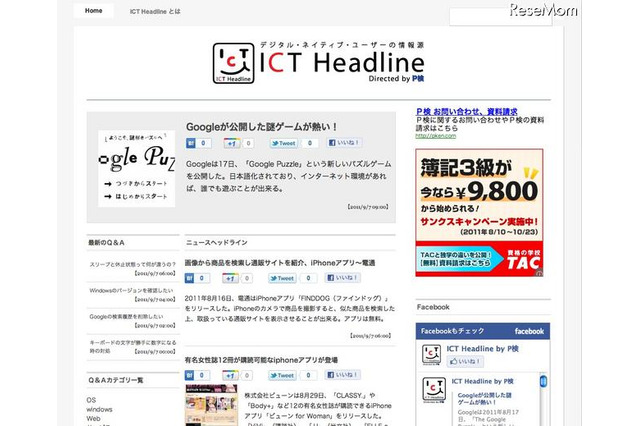Click いいね like button in Facebook widget
This screenshot has width=640, height=426.
pyautogui.click(x=464, y=362)
